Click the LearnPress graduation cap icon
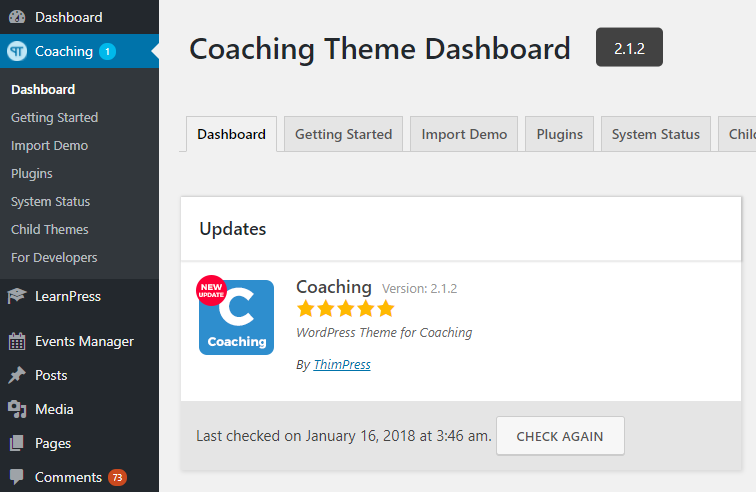 (x=17, y=296)
